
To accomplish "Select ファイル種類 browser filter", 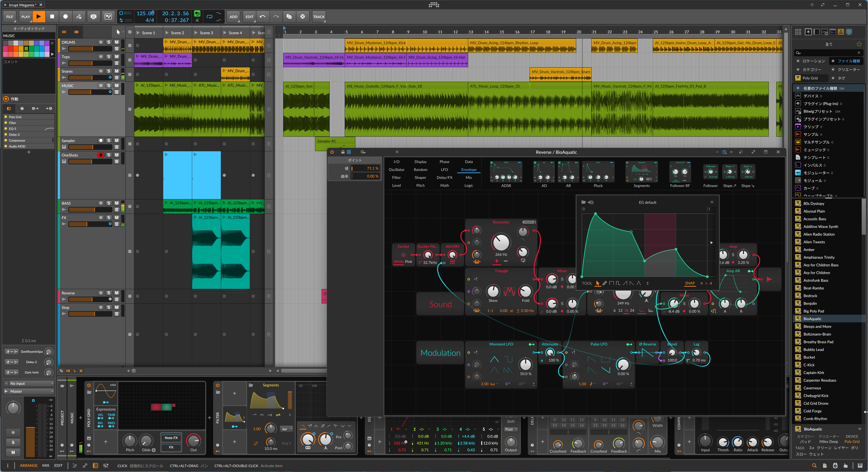I will coord(846,61).
